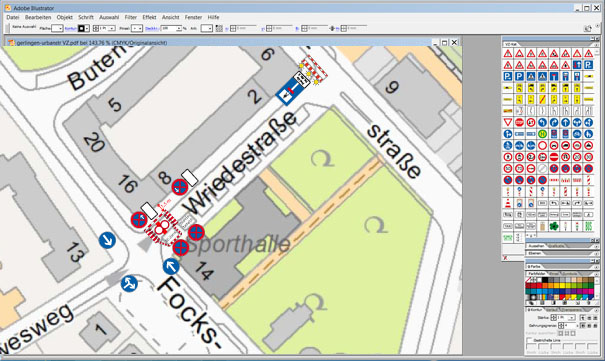This screenshot has width=605, height=361.
Task: Enable the Gestrichelte Linie checkbox
Action: pyautogui.click(x=529, y=340)
